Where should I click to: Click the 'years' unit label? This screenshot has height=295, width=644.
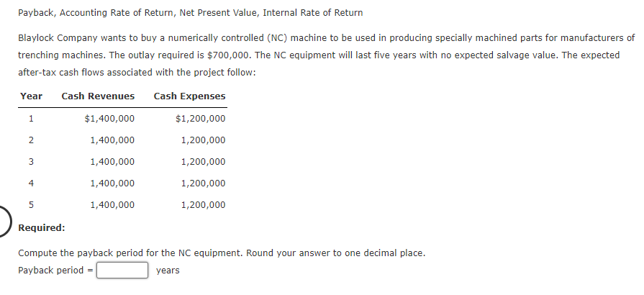pos(168,271)
